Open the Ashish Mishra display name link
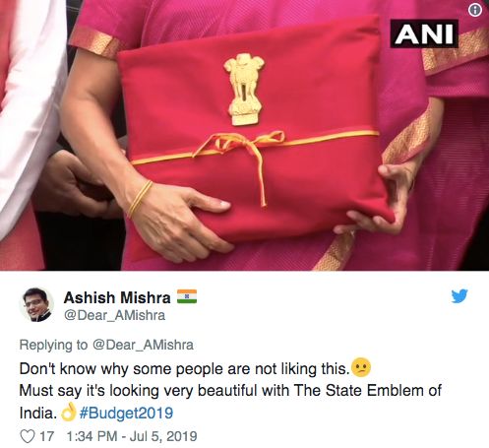The image size is (489, 448). tap(117, 297)
